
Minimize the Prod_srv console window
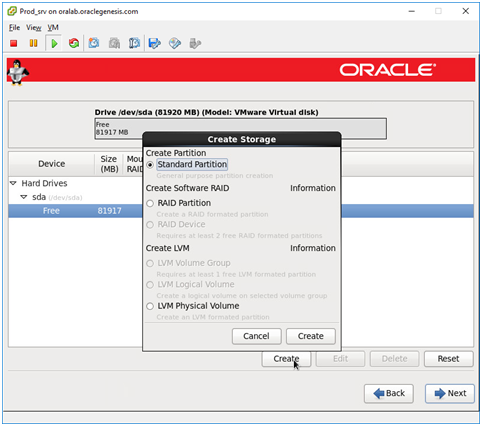tap(412, 11)
